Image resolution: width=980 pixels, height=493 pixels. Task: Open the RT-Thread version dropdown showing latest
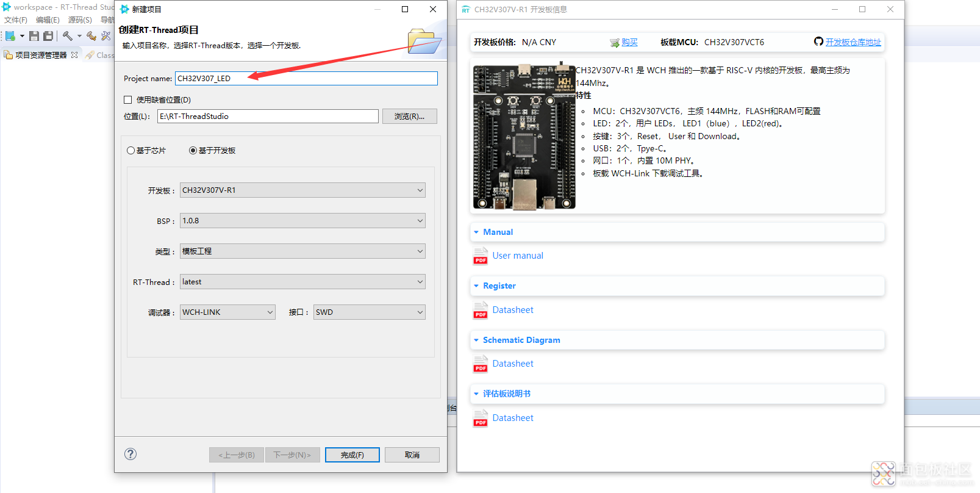[x=302, y=281]
